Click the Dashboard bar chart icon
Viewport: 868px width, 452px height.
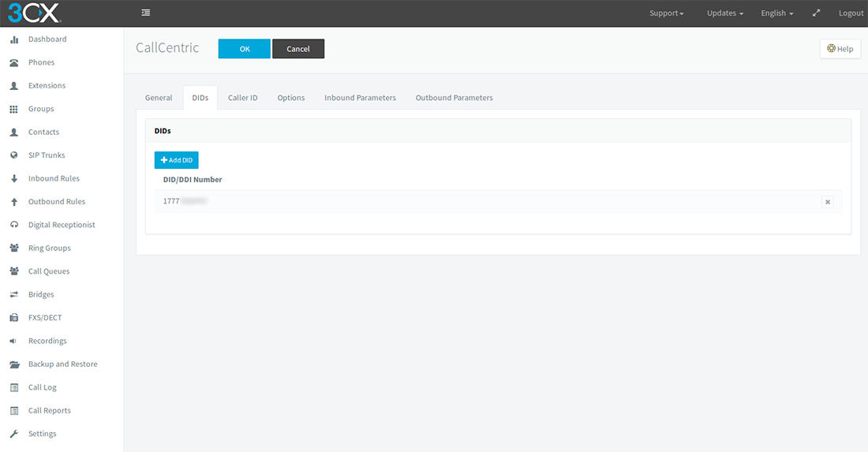tap(13, 39)
